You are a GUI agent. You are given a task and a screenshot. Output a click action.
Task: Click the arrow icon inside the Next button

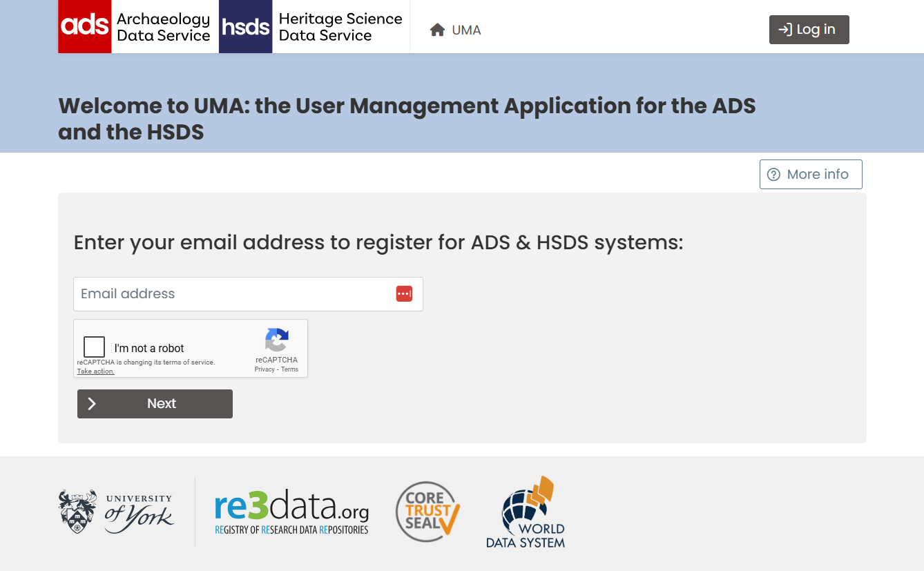92,403
